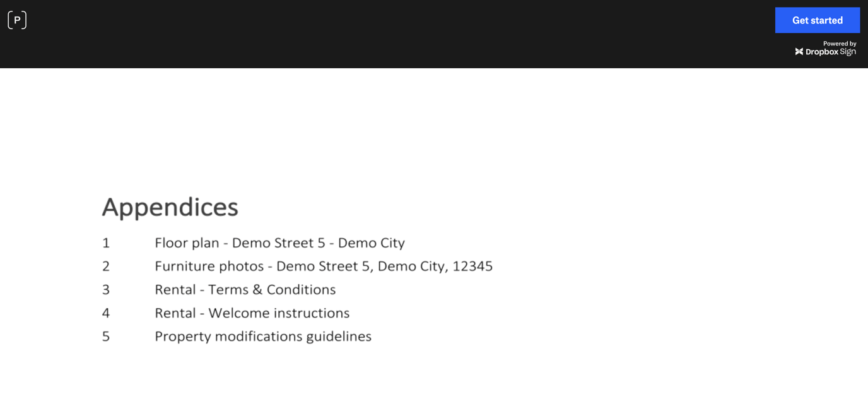Click the number 1 in the appendix list
The width and height of the screenshot is (868, 396).
click(x=105, y=243)
